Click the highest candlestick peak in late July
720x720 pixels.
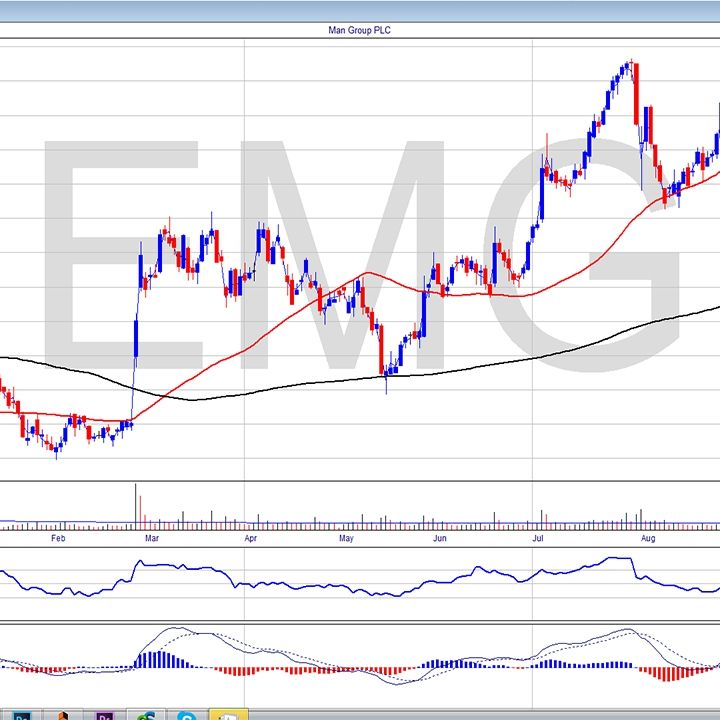(x=629, y=66)
